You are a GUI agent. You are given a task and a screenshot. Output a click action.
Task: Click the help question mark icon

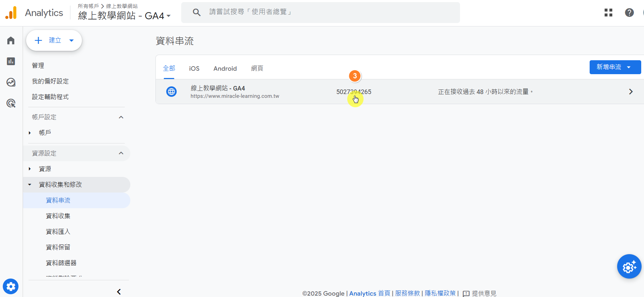pos(629,13)
